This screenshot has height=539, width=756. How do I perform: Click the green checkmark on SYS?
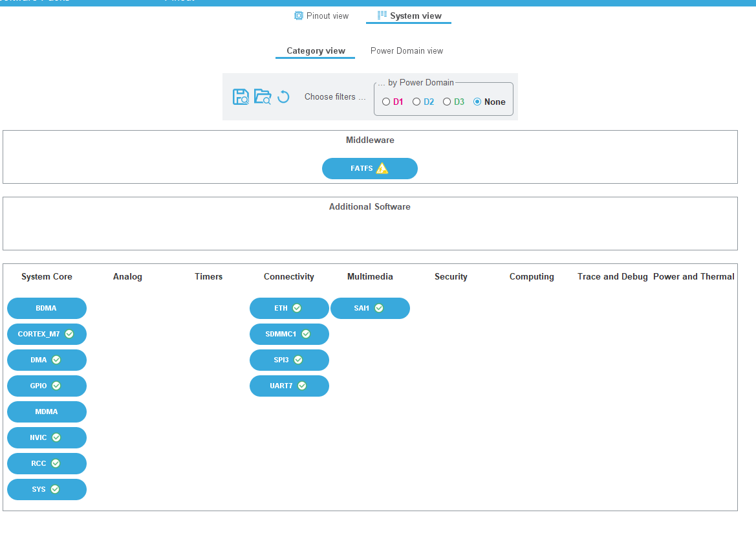tap(55, 489)
